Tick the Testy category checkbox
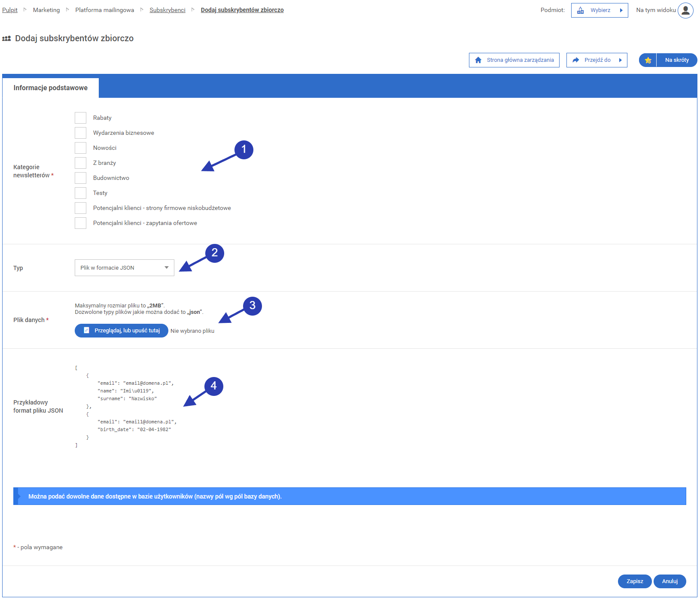Viewport: 700px width, 599px height. (80, 193)
